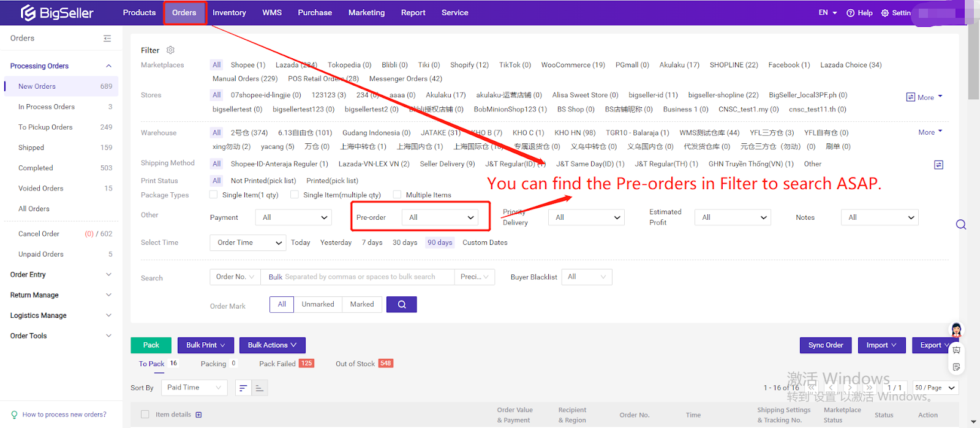Open the Marketing menu
The image size is (980, 428).
[x=366, y=13]
